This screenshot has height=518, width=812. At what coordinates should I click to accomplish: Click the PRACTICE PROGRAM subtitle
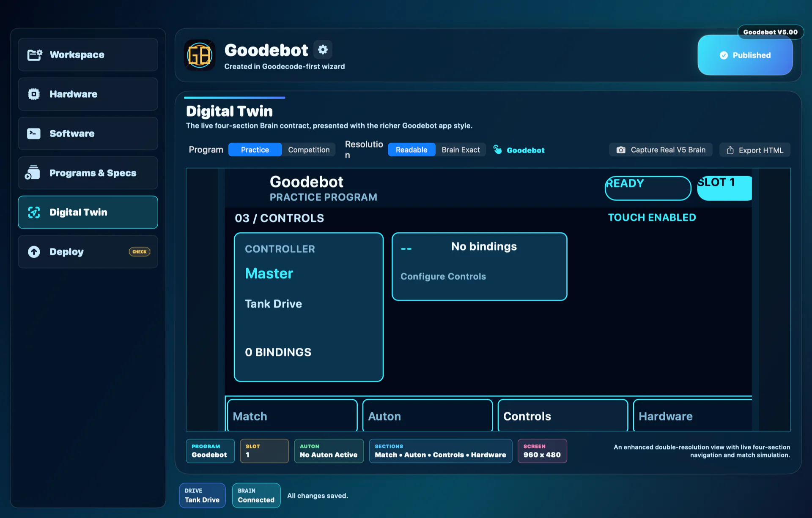pyautogui.click(x=324, y=197)
